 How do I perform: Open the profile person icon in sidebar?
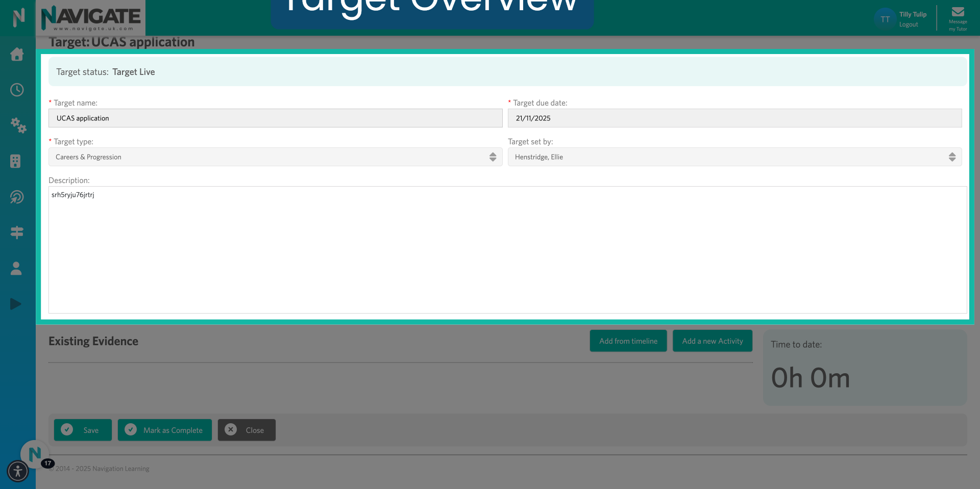click(16, 269)
